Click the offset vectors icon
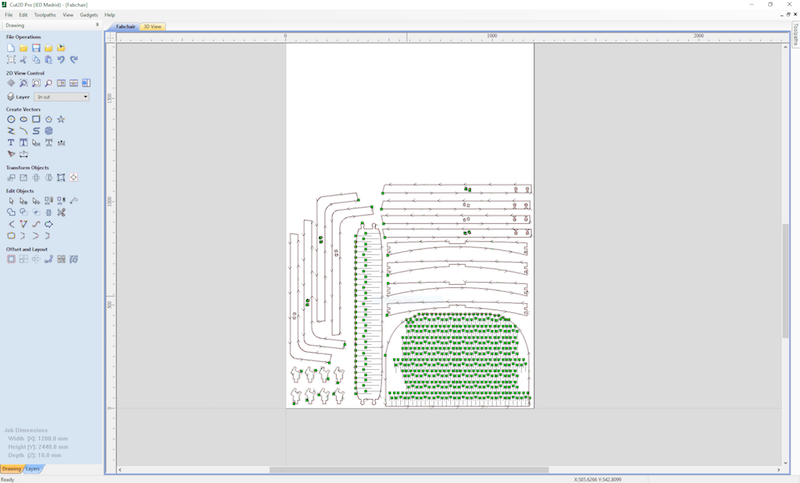The image size is (800, 483). (x=11, y=259)
